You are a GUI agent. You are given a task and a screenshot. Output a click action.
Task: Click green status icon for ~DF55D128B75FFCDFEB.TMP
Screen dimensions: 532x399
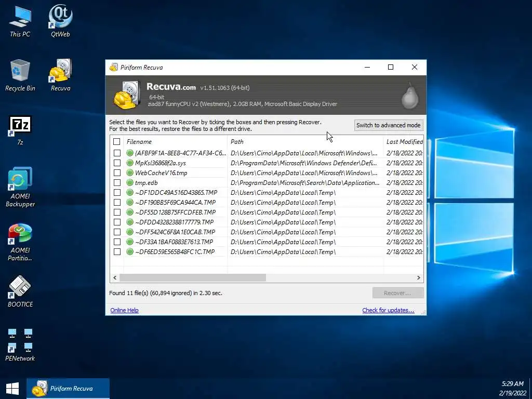pyautogui.click(x=129, y=212)
